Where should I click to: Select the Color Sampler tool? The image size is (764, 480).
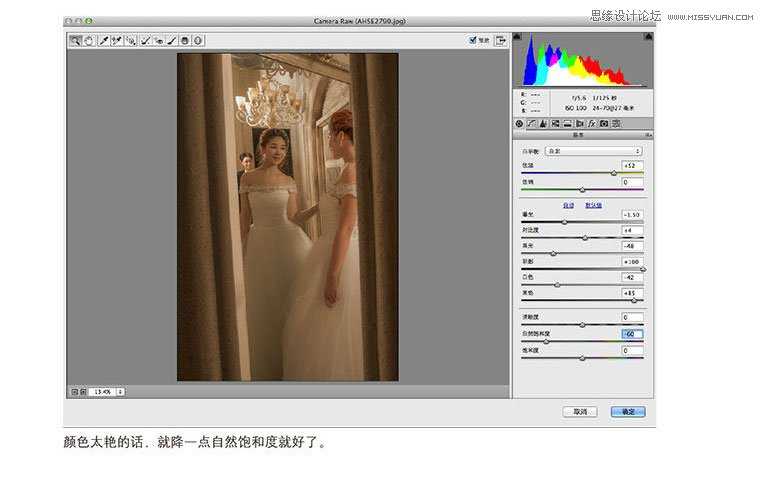[x=117, y=41]
